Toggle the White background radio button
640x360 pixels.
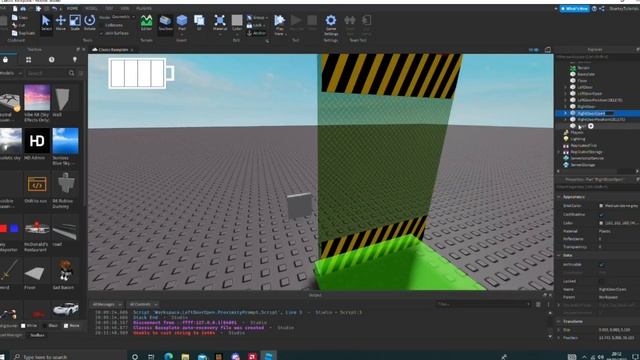23,326
